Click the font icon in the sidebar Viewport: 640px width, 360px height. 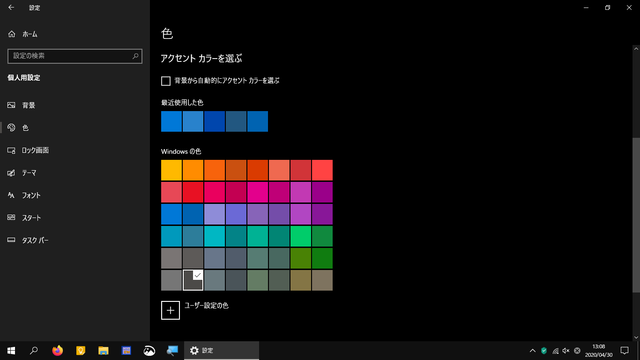(11, 196)
